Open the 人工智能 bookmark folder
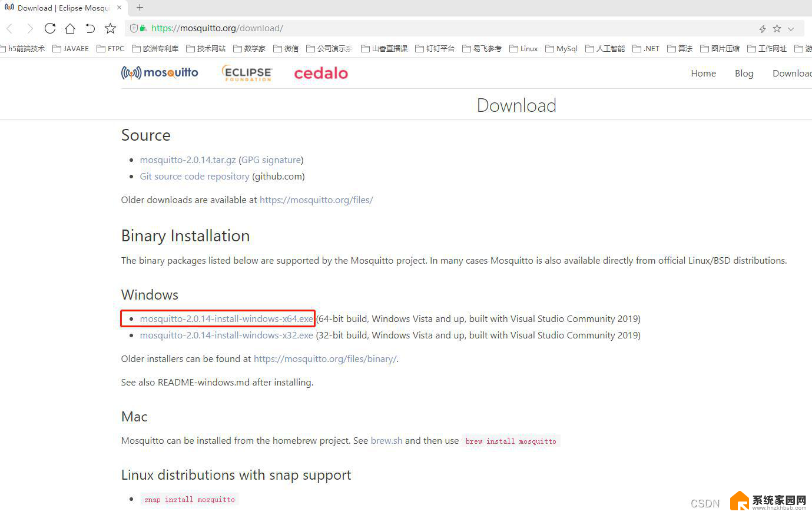Screen dimensions: 812x515 pos(605,48)
